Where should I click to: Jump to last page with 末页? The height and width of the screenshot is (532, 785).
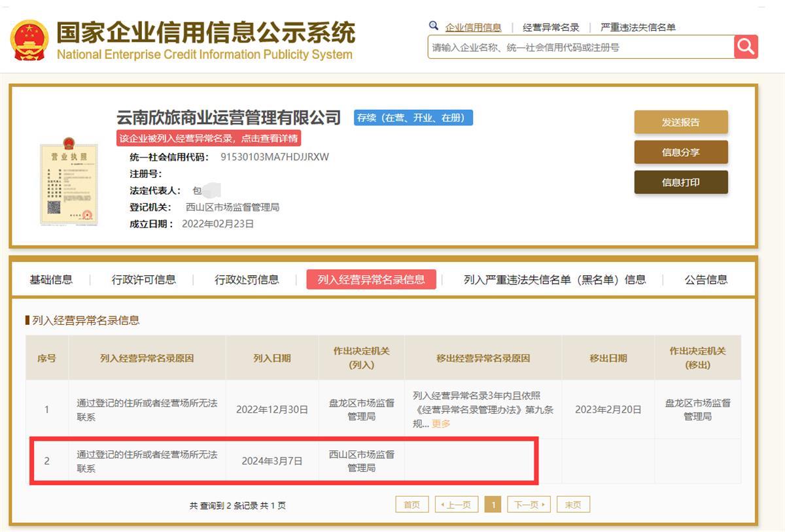(573, 505)
